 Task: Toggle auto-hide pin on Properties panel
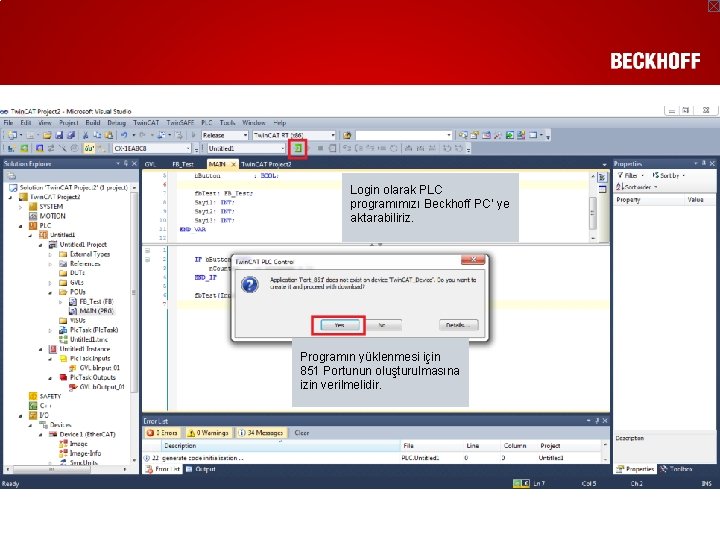coord(703,163)
